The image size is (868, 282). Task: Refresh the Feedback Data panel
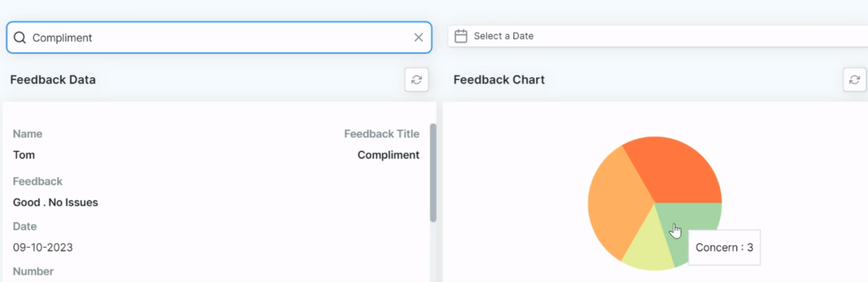tap(416, 80)
